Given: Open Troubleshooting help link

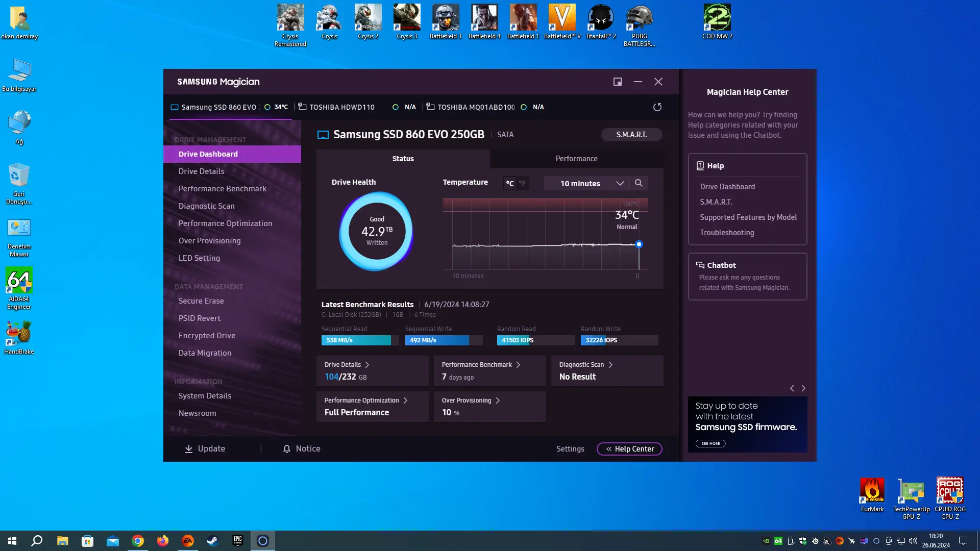Looking at the screenshot, I should pyautogui.click(x=727, y=233).
